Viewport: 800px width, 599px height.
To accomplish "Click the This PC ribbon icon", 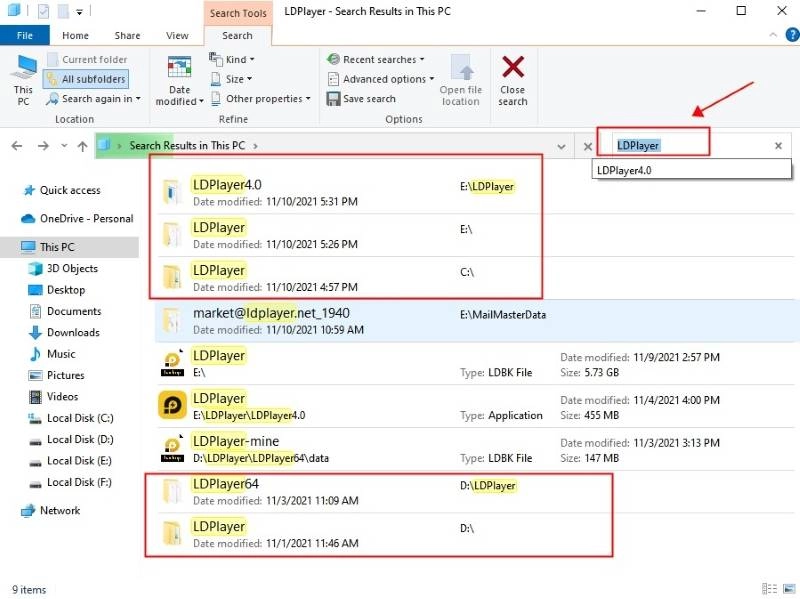I will pyautogui.click(x=23, y=68).
